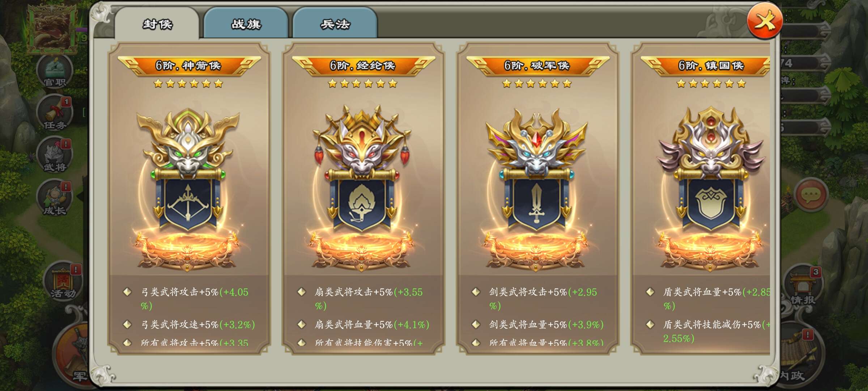Click the 6阶.破军侯 title banner
Image resolution: width=868 pixels, height=391 pixels.
pyautogui.click(x=537, y=66)
